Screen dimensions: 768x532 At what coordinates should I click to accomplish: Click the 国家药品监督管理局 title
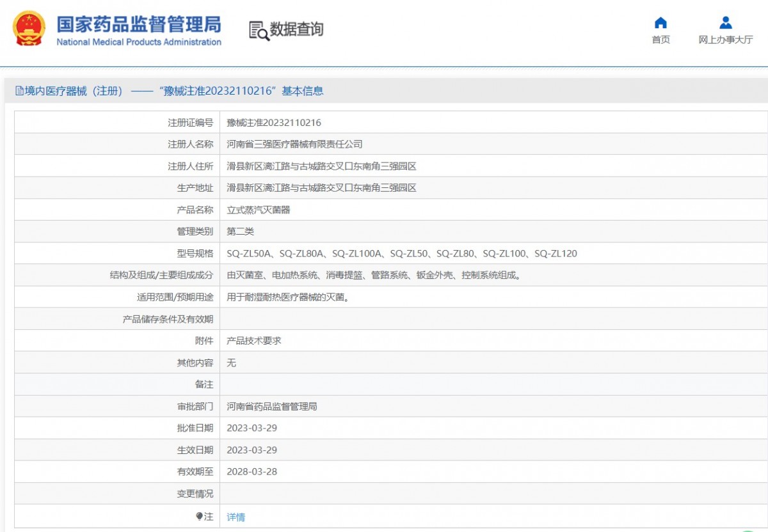tap(139, 24)
